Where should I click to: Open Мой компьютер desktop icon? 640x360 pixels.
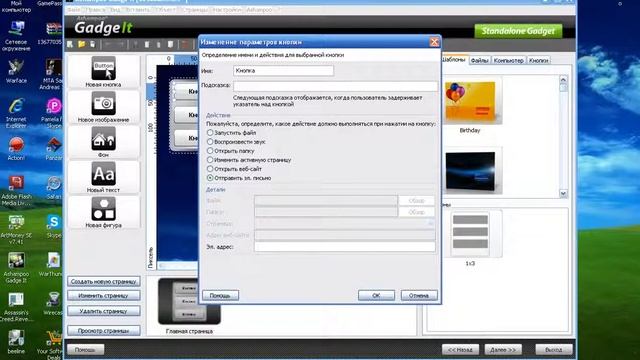[16, 7]
